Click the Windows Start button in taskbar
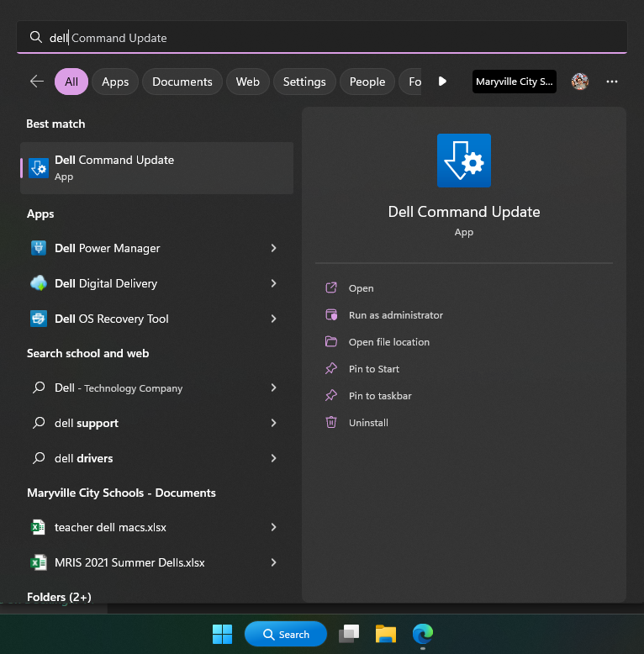The height and width of the screenshot is (654, 644). click(x=222, y=634)
